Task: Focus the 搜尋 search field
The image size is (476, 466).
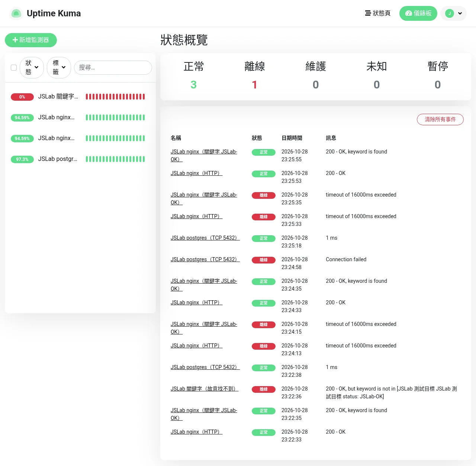Action: pyautogui.click(x=113, y=68)
